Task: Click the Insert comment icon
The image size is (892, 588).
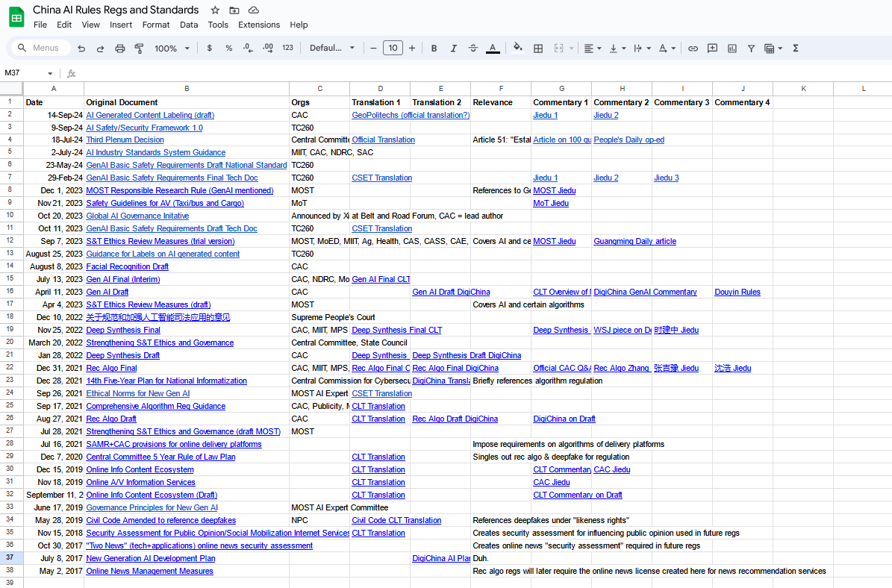Action: [712, 49]
